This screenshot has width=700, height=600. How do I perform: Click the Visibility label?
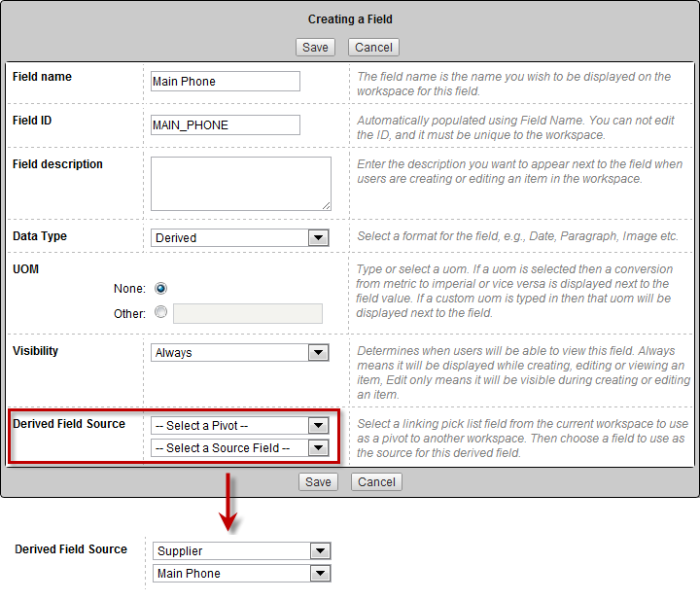(35, 351)
